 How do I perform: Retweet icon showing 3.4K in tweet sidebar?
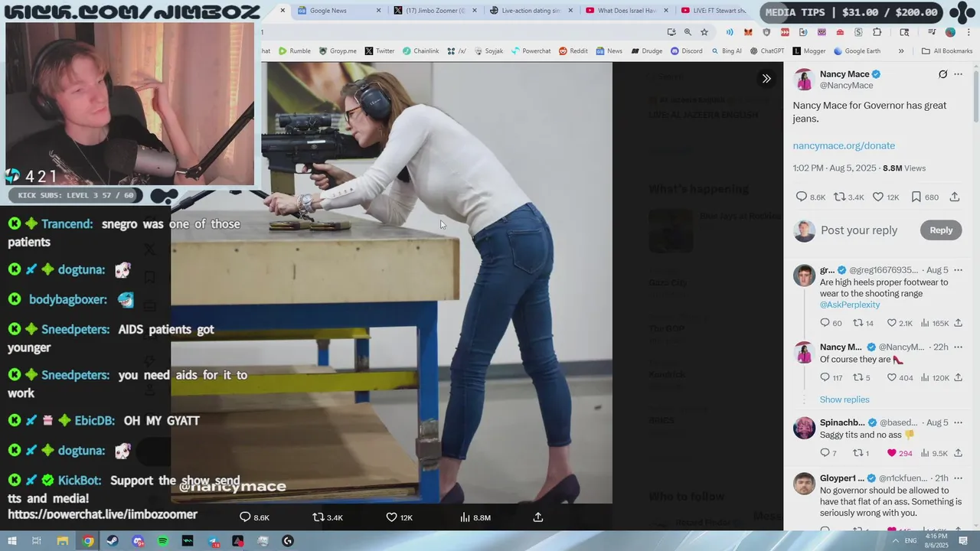pos(839,197)
